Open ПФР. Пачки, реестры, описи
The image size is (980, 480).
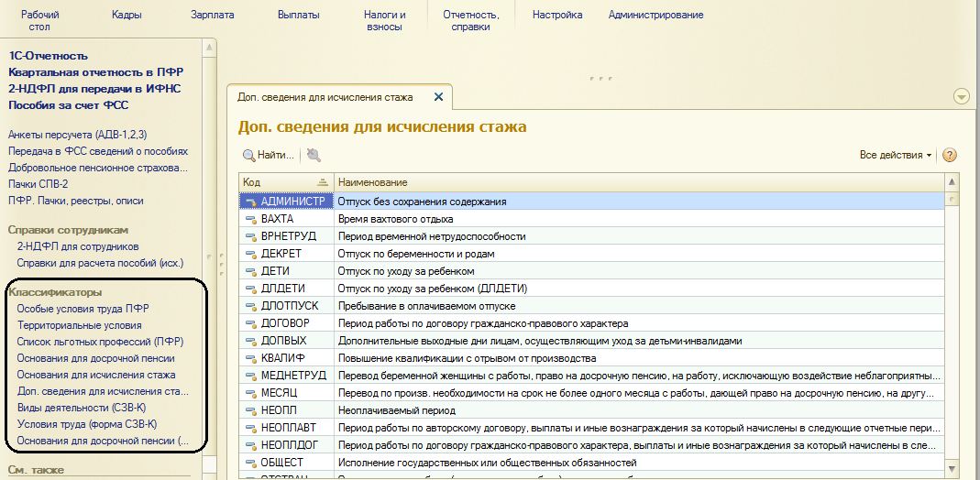pos(75,201)
